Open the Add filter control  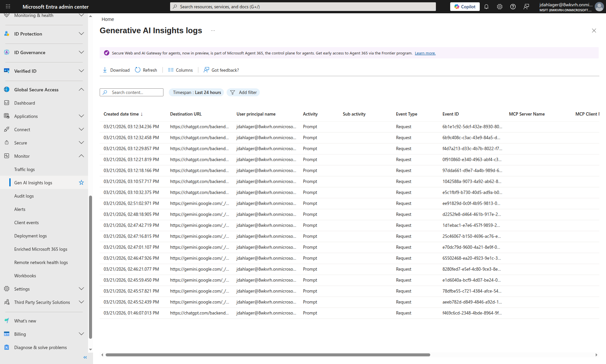click(x=243, y=92)
